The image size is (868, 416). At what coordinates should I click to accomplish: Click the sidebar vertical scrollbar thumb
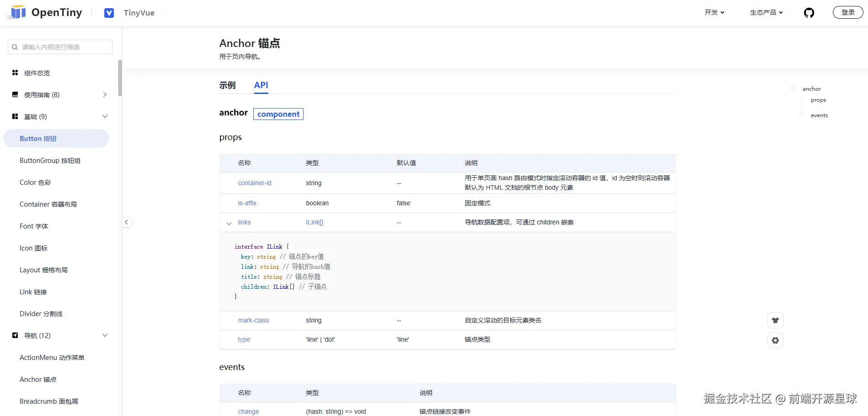tap(120, 78)
